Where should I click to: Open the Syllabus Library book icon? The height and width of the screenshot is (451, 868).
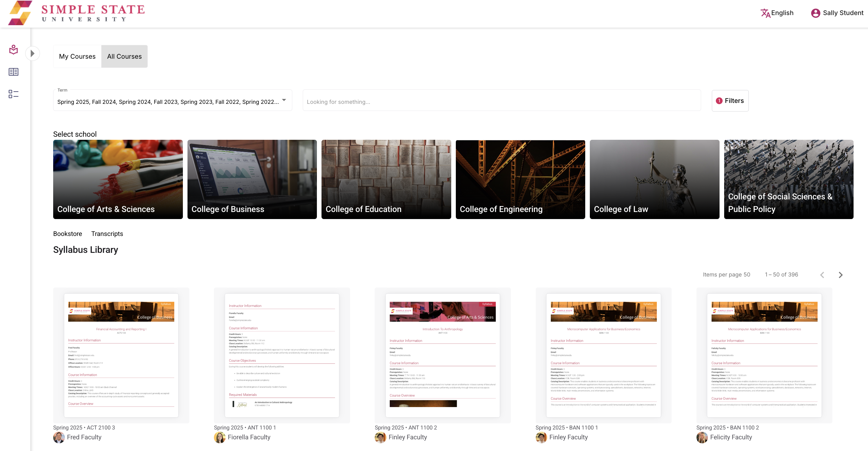pyautogui.click(x=13, y=72)
